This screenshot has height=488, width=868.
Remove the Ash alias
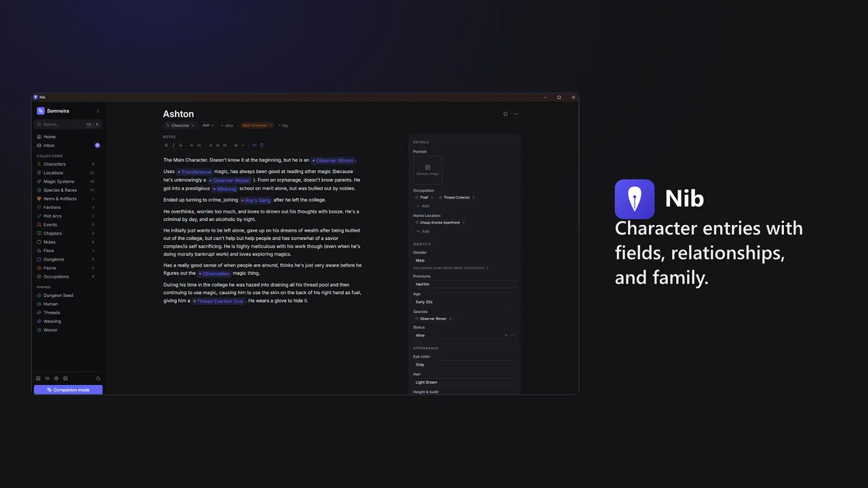[x=212, y=125]
